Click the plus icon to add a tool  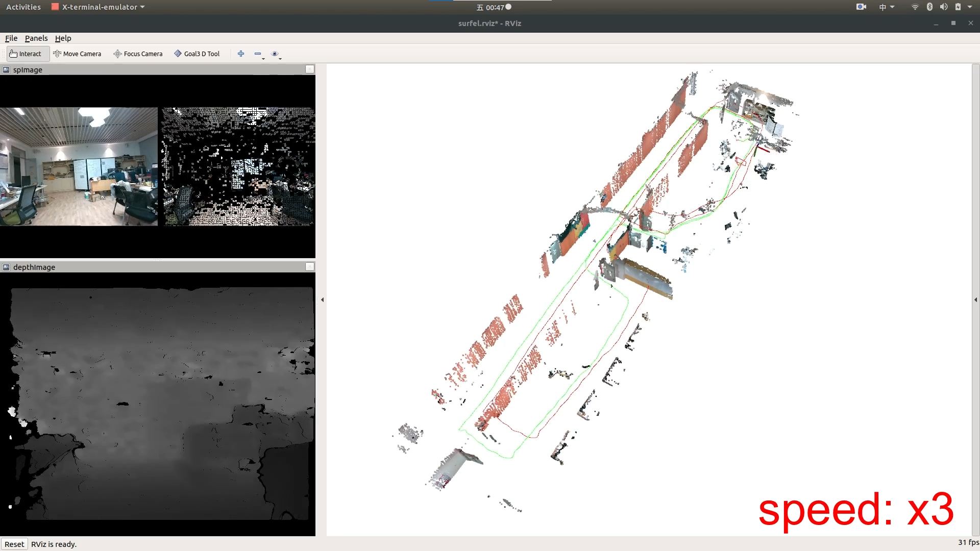pyautogui.click(x=241, y=54)
